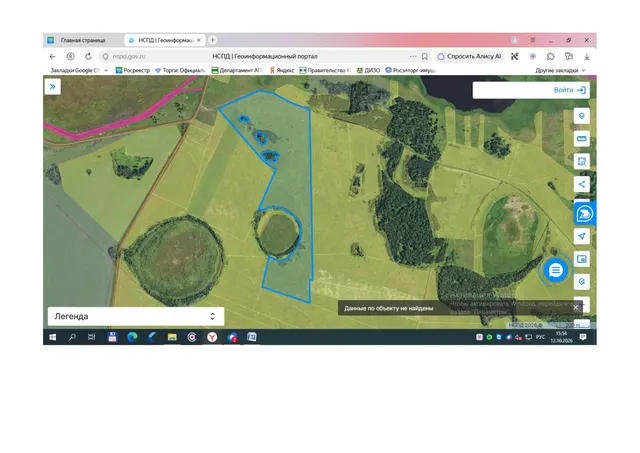Open the Департамент АПК bookmark
The width and height of the screenshot is (640, 453).
[237, 71]
